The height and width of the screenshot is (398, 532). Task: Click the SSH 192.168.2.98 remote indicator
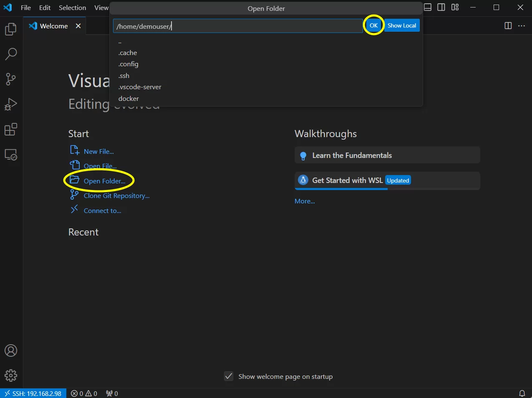click(x=33, y=393)
